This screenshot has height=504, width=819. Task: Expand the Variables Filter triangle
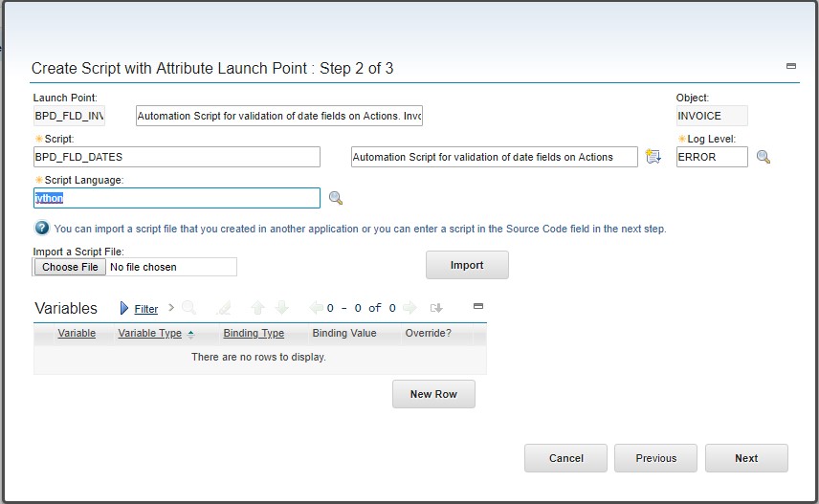point(123,308)
